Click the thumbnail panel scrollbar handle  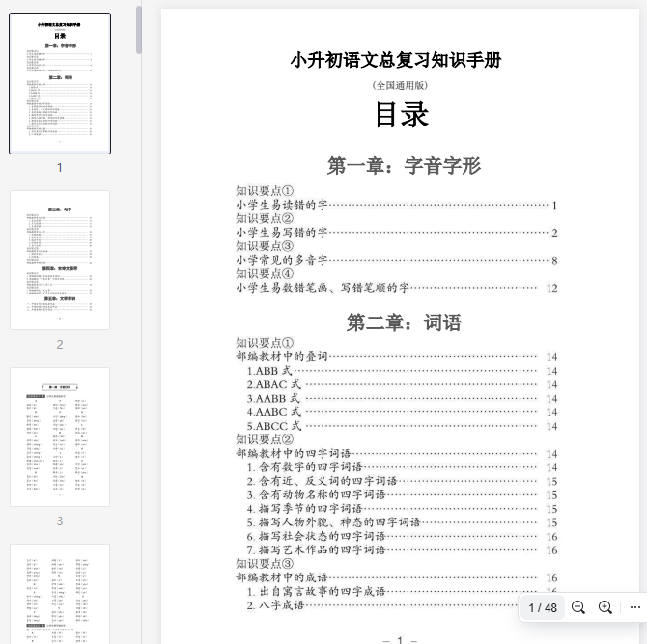click(139, 29)
